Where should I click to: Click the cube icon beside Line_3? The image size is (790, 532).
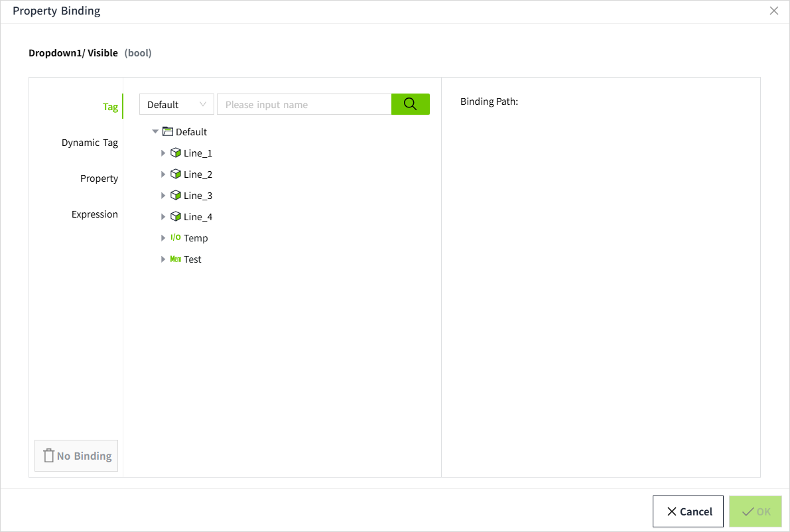click(x=176, y=196)
